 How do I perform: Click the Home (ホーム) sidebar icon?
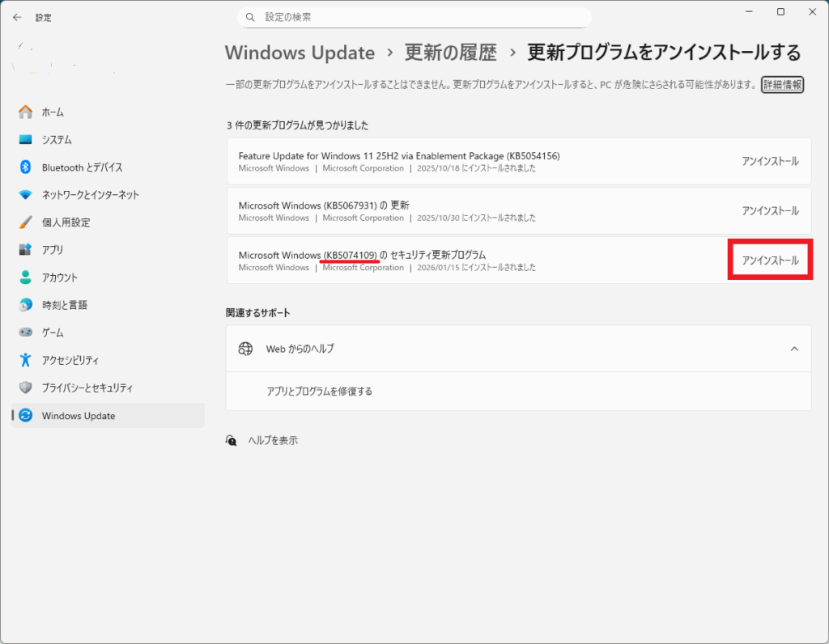(x=26, y=112)
